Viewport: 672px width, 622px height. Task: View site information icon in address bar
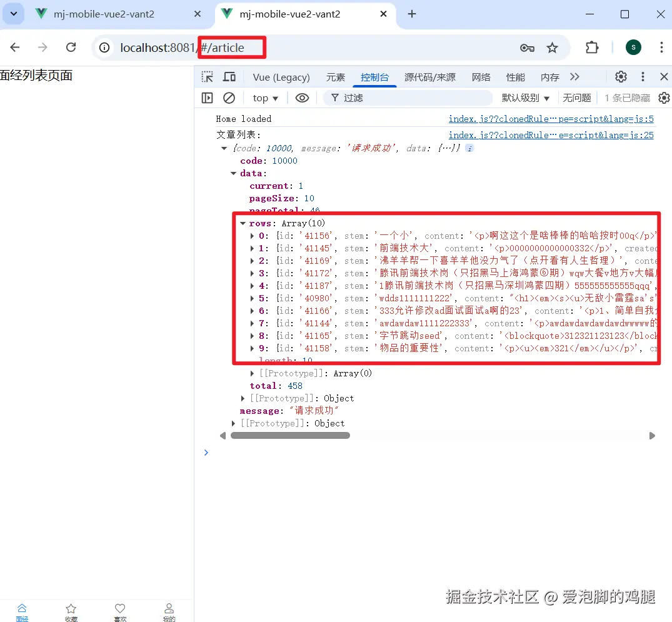coord(104,48)
